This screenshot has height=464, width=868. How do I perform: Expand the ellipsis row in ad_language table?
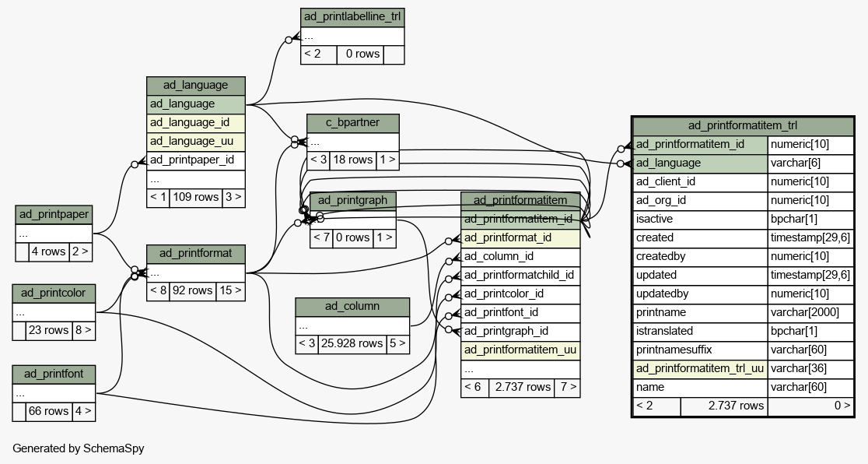195,178
